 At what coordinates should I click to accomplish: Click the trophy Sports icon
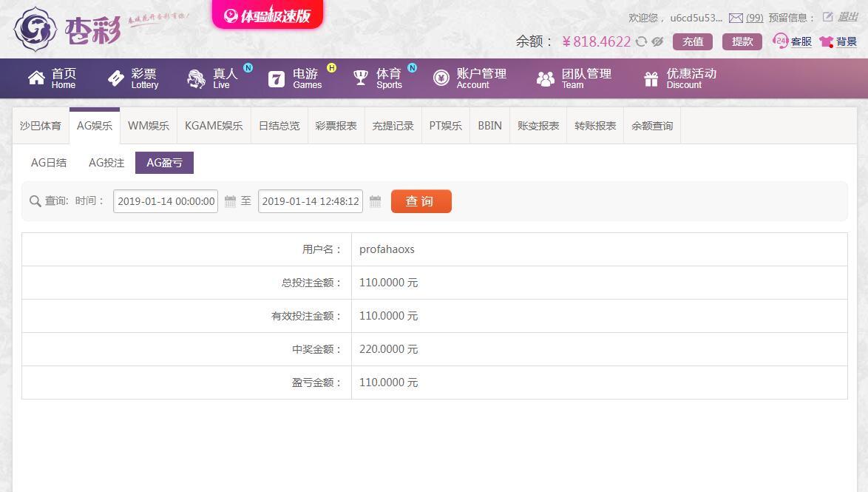360,78
